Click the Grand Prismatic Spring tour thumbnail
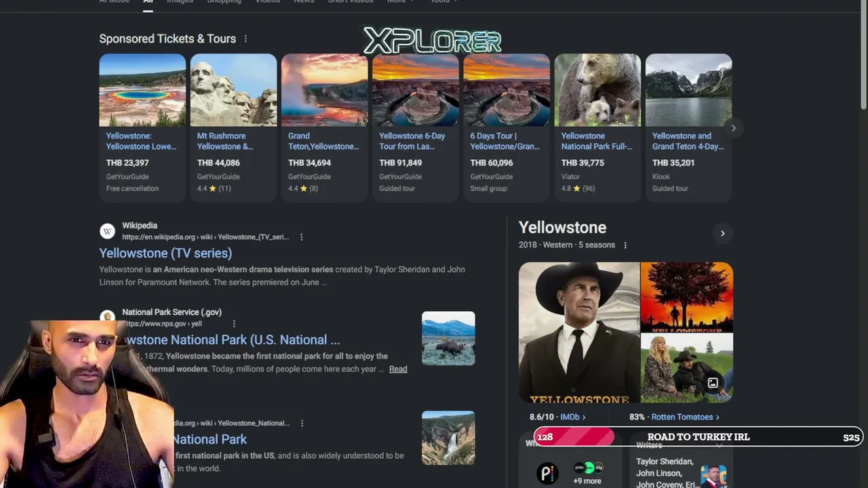 pos(142,90)
